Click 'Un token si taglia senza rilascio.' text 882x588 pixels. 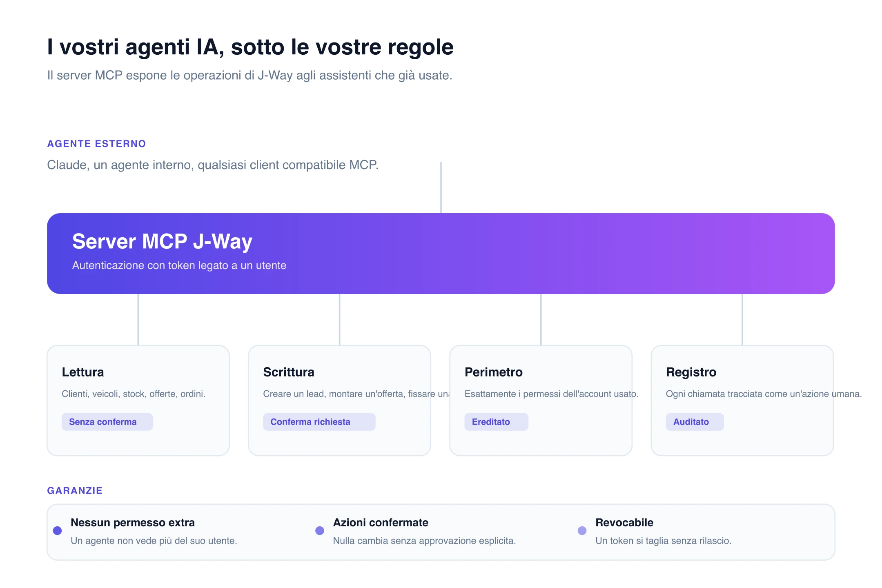(x=664, y=541)
